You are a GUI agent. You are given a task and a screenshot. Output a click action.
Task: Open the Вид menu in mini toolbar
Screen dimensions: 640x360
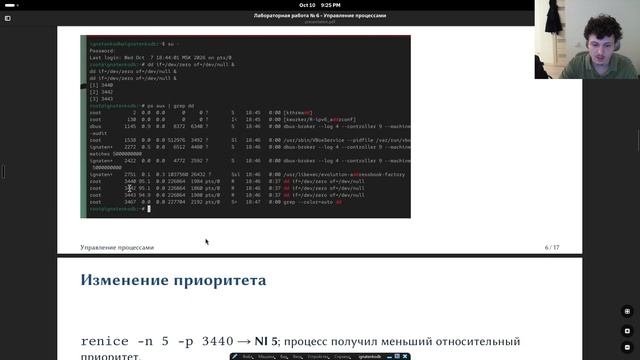coord(284,357)
